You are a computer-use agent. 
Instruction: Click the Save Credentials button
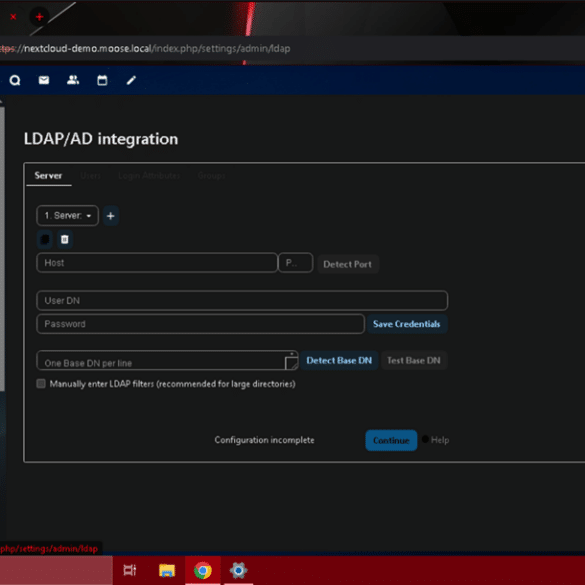tap(407, 324)
